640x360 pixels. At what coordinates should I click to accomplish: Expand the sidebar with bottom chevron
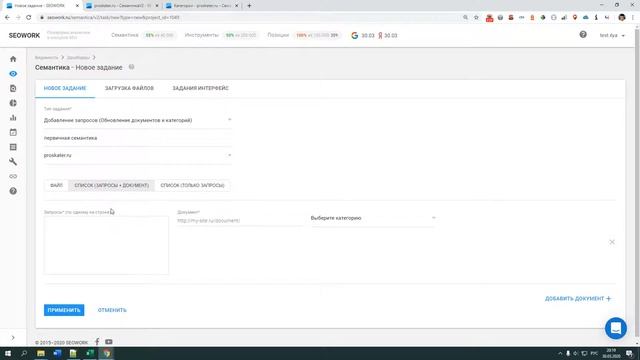(13, 338)
